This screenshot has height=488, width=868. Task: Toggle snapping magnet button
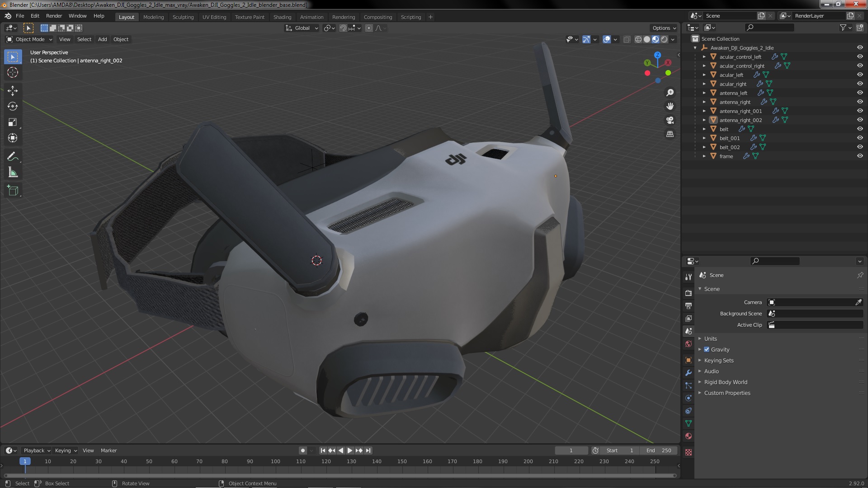(343, 28)
